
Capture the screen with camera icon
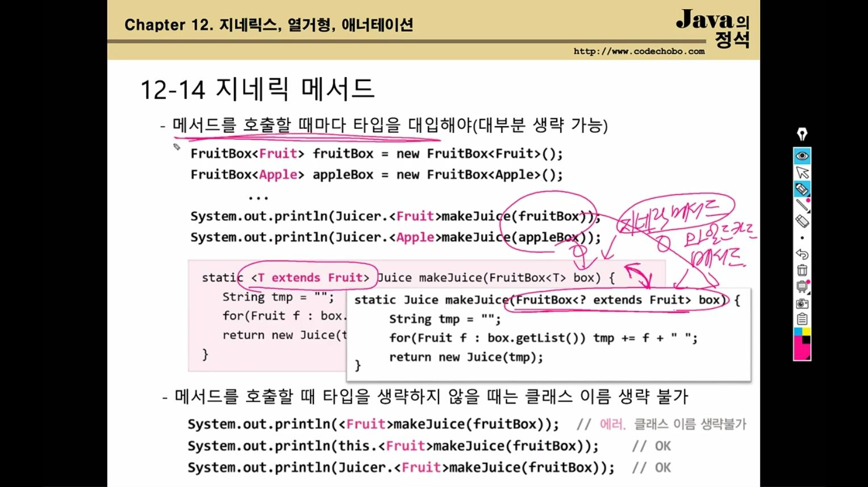(x=802, y=303)
